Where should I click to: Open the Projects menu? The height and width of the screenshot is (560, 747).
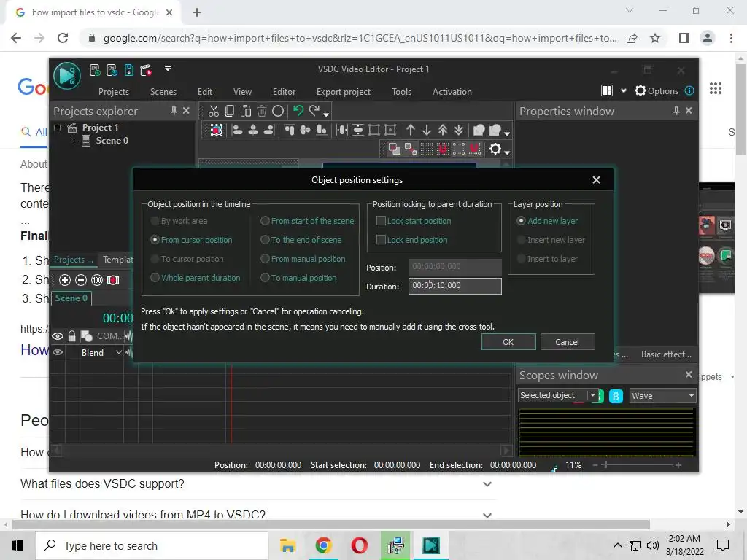[x=113, y=92]
